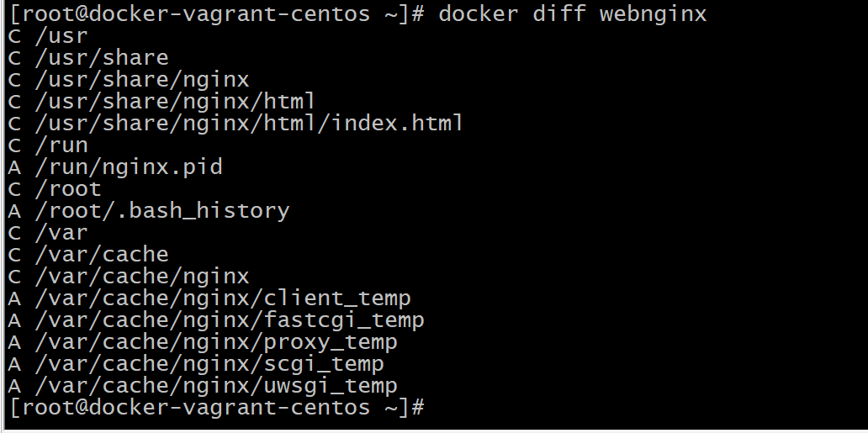868x433 pixels.
Task: Select the /root/.bash_history line
Action: coord(148,211)
